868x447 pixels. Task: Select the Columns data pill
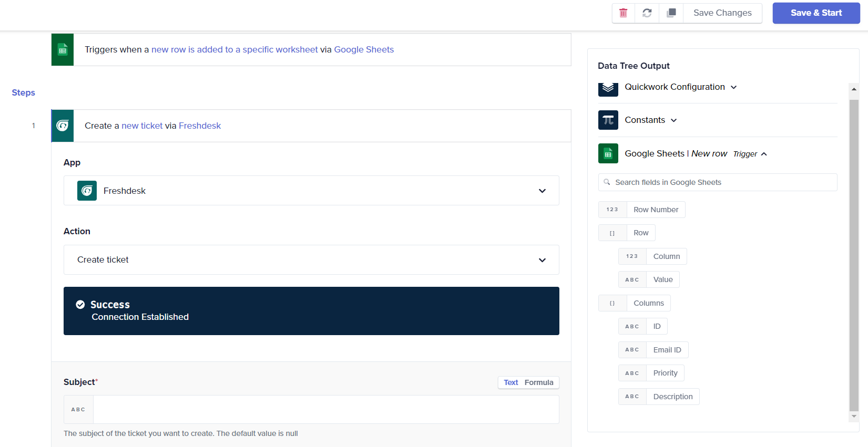(649, 303)
